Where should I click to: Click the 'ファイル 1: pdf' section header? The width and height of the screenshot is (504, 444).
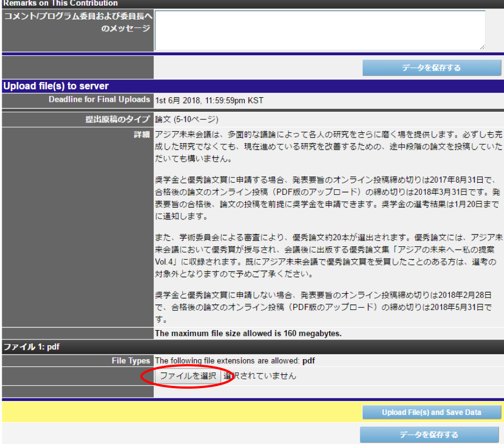(31, 347)
